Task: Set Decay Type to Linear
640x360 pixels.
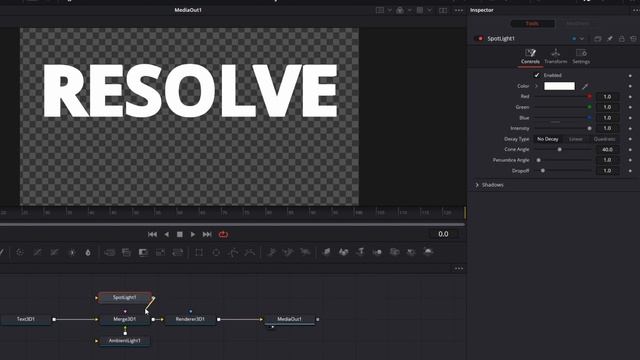Action: (576, 139)
